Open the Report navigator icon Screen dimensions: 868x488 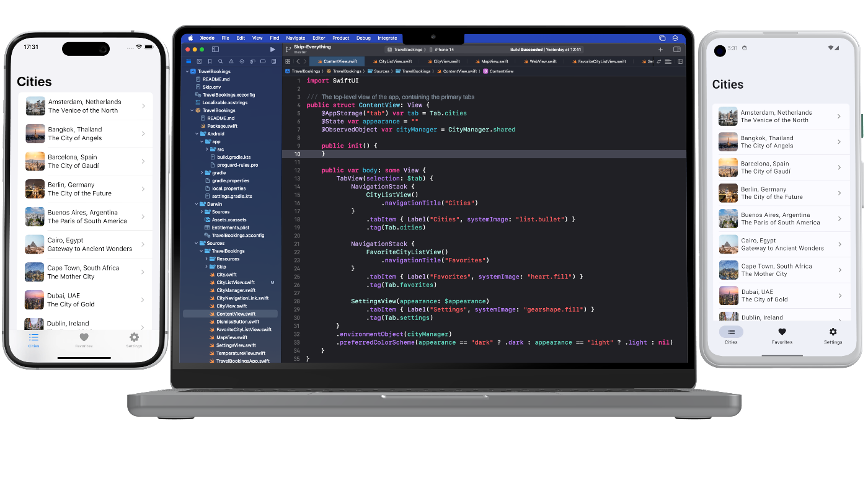(273, 61)
